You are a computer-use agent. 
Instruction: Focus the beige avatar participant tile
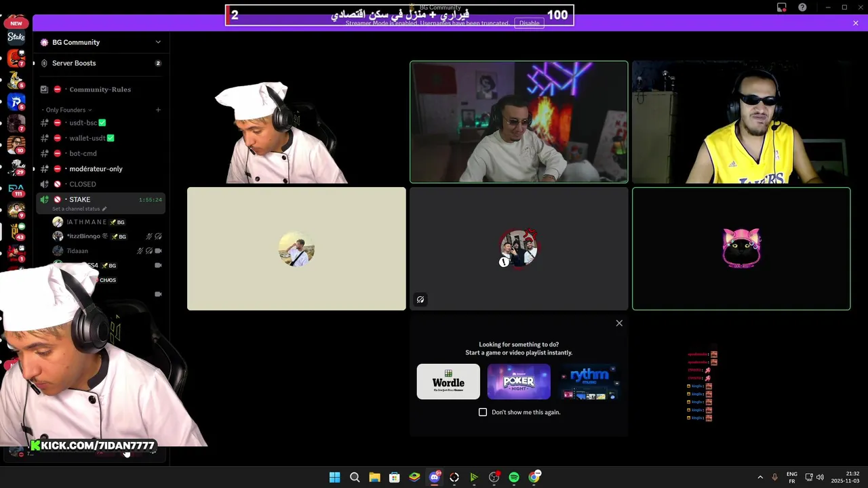coord(296,249)
